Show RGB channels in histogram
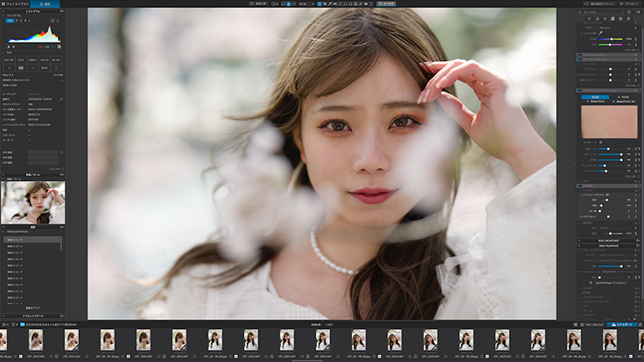The height and width of the screenshot is (362, 644). click(10, 20)
